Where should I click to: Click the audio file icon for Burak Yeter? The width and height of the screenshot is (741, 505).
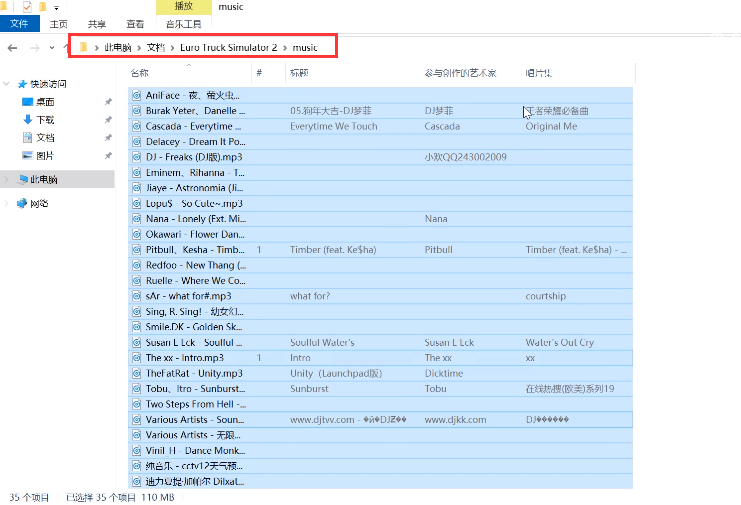coord(137,111)
